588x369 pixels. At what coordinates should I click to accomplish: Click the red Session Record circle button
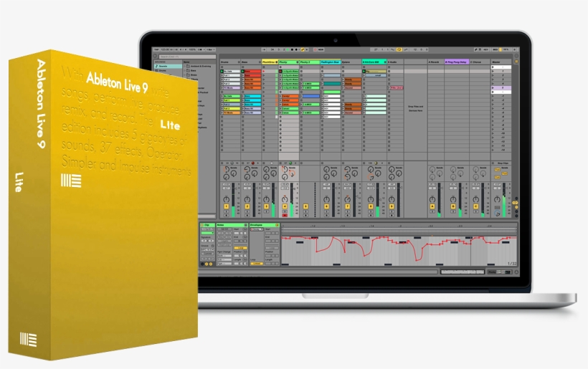[x=315, y=50]
